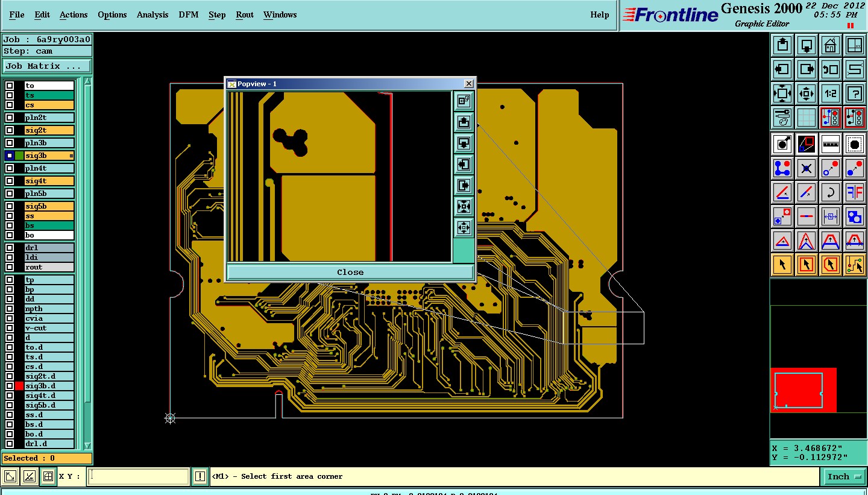Click Popview pan left icon

pyautogui.click(x=464, y=164)
